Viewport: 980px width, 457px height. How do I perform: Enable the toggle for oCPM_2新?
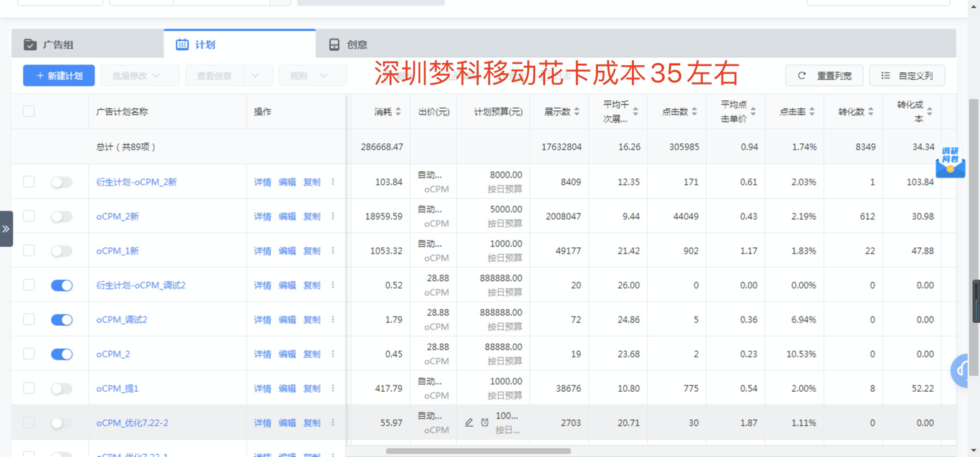62,216
